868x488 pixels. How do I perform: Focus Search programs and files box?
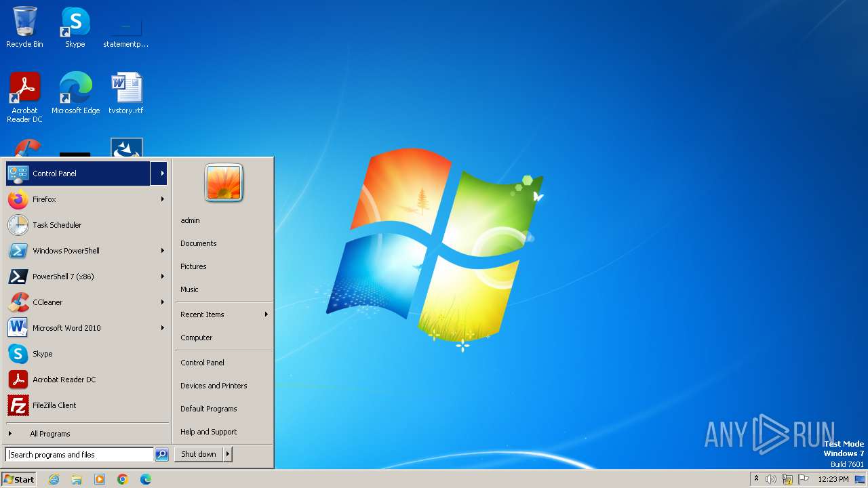click(x=79, y=455)
